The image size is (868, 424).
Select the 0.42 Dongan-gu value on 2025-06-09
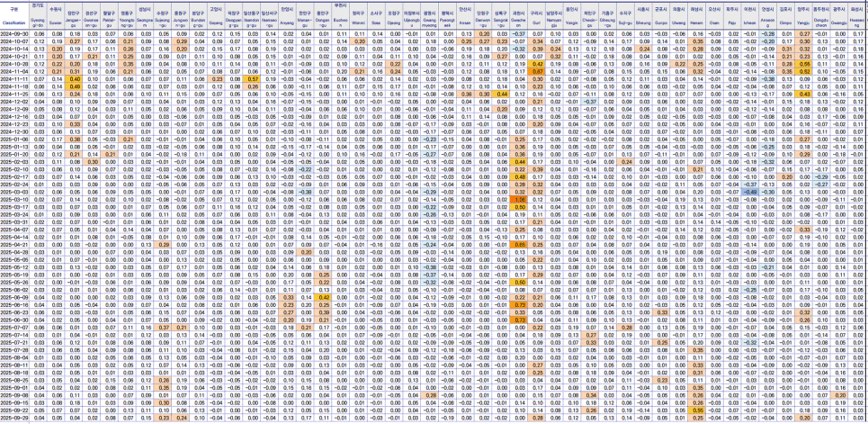[x=323, y=296]
